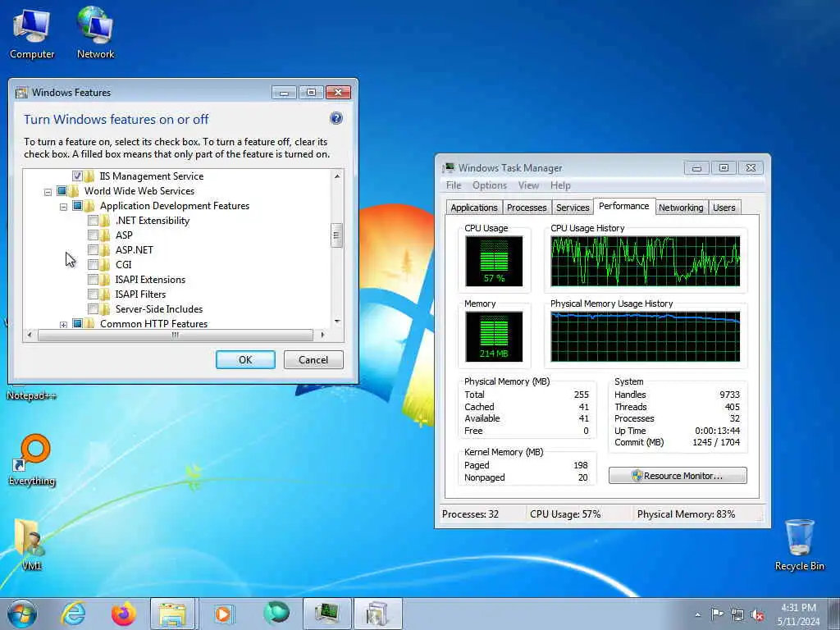840x630 pixels.
Task: Open the Network desktop icon
Action: pos(95,32)
